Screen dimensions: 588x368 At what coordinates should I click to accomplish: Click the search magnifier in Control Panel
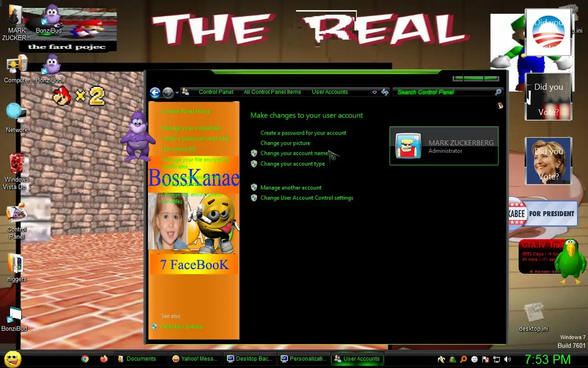[x=498, y=92]
